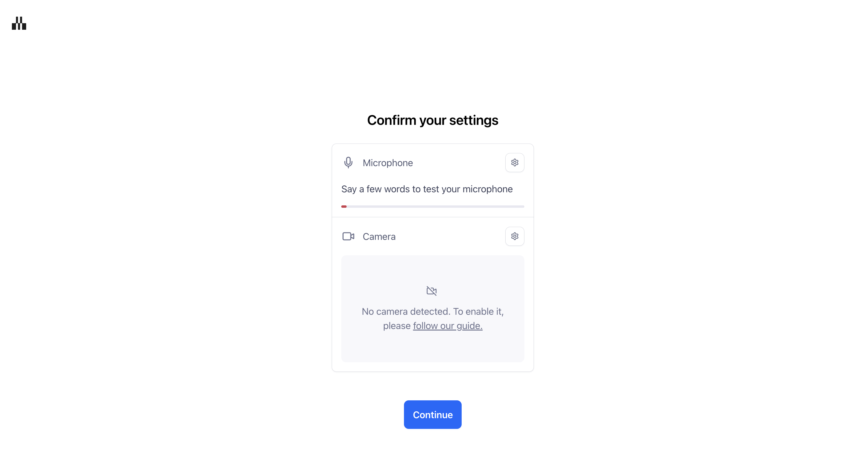Click the 'Microphone' label
This screenshot has width=868, height=469.
(388, 163)
